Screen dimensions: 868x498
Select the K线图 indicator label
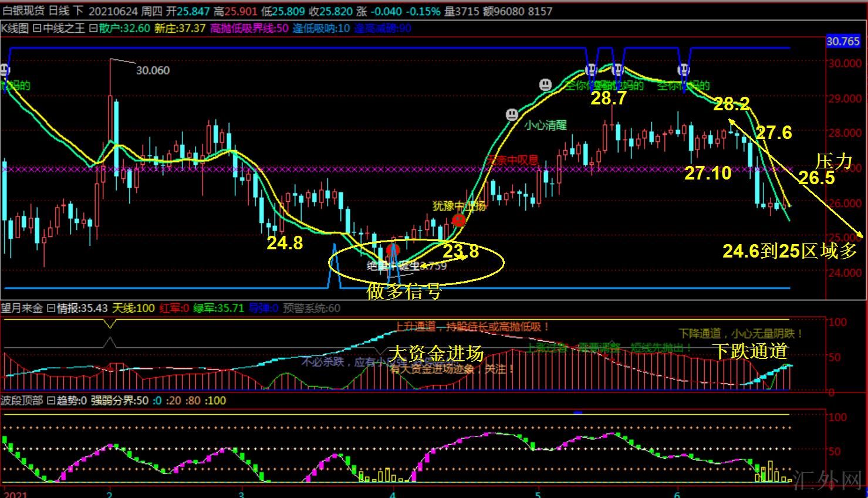point(15,28)
